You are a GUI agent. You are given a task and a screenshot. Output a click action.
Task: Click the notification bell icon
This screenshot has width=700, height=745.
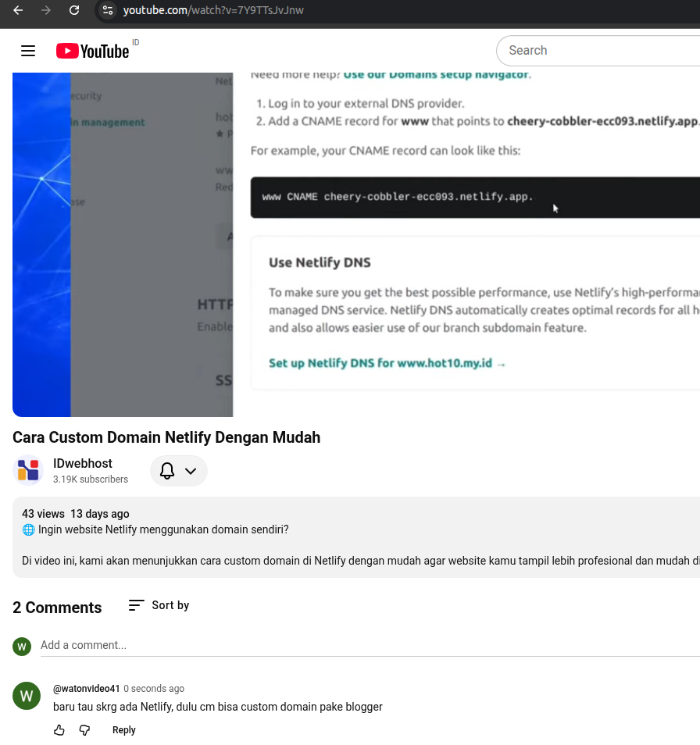[167, 471]
